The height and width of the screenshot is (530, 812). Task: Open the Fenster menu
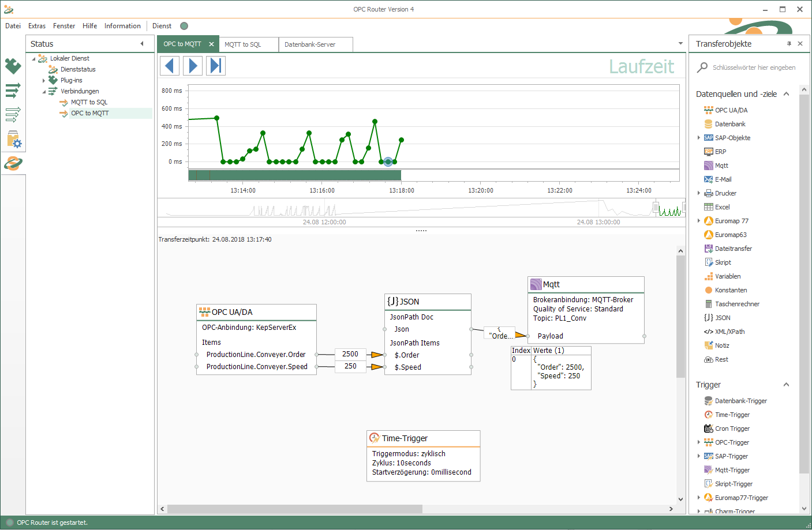(x=64, y=26)
